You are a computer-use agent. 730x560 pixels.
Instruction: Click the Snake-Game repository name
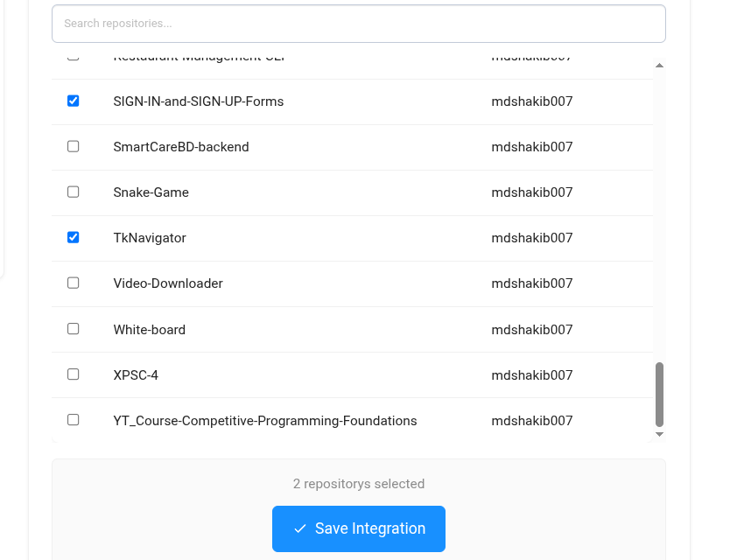[x=151, y=192]
